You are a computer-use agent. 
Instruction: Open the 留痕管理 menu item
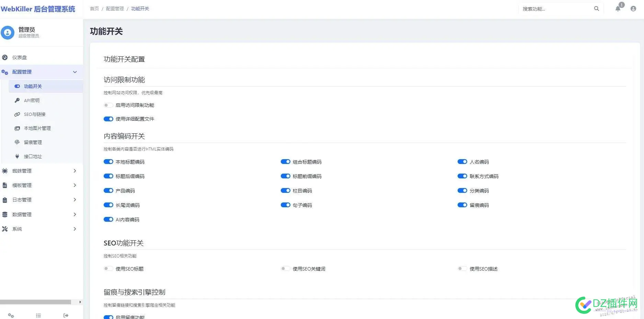(x=46, y=142)
